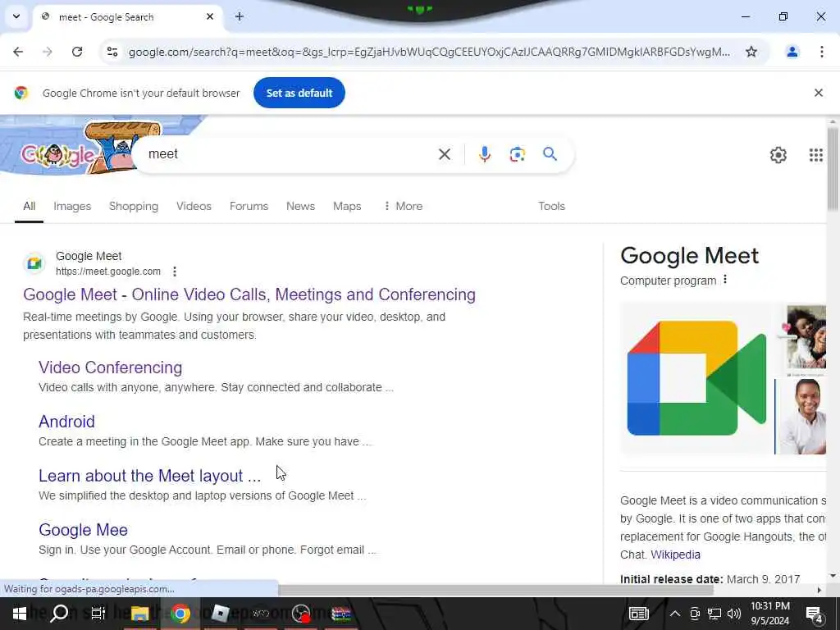Viewport: 840px width, 630px height.
Task: Switch to the Shopping tab
Action: [x=134, y=206]
